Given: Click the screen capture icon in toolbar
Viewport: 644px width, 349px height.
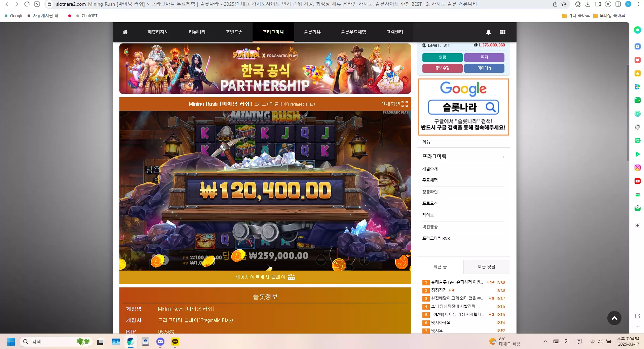Looking at the screenshot, I should coord(608,4).
